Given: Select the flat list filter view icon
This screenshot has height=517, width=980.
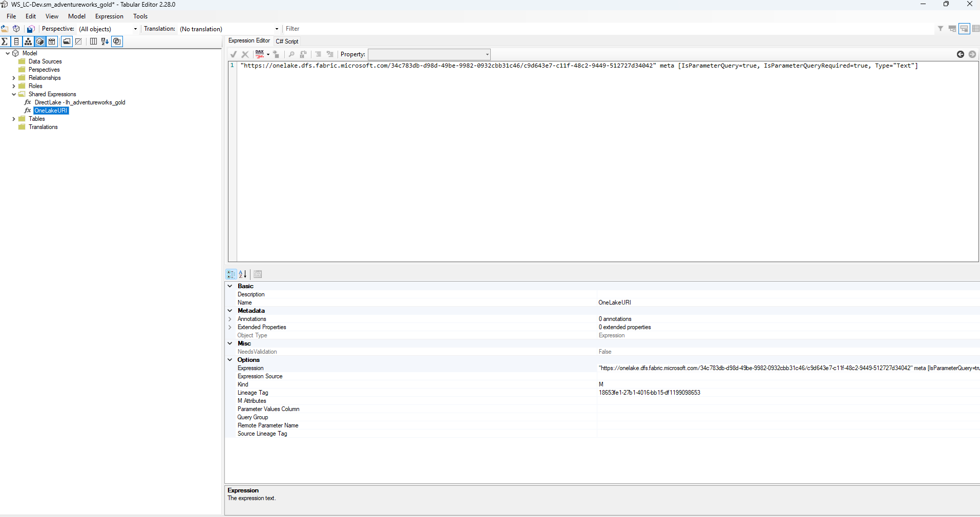Looking at the screenshot, I should pos(975,29).
